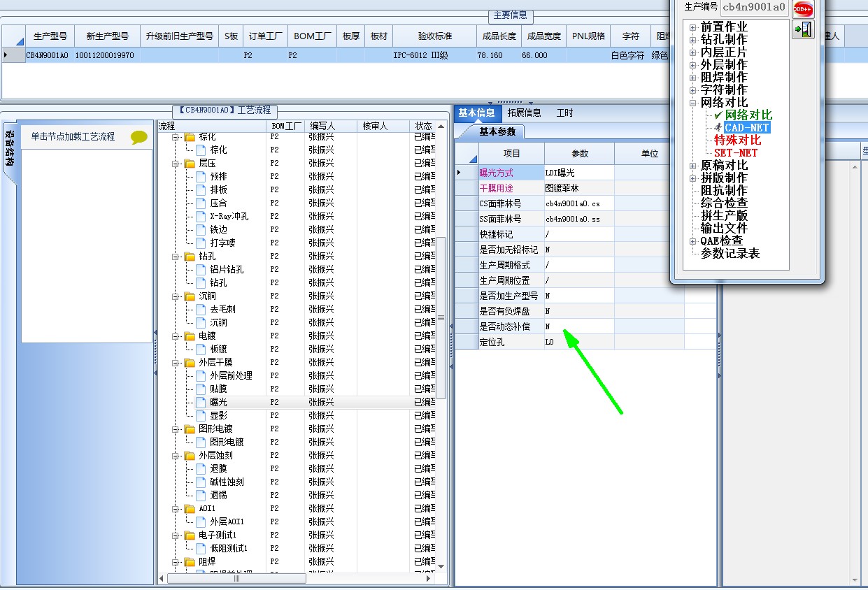Collapse the expanded 网络对比 parent node

click(x=693, y=103)
